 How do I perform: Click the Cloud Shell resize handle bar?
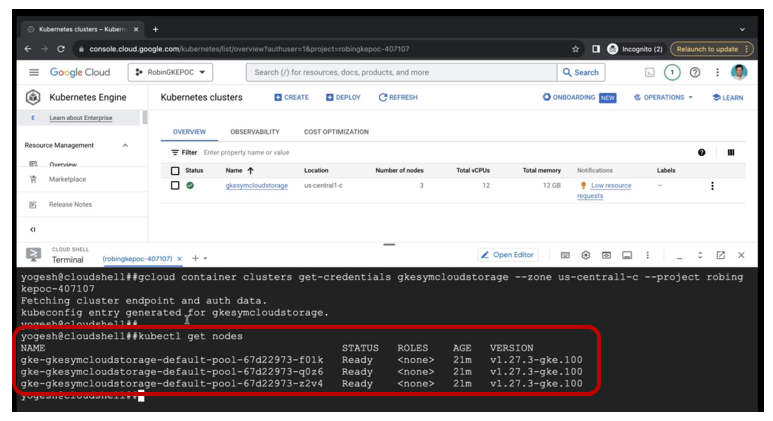pos(389,245)
